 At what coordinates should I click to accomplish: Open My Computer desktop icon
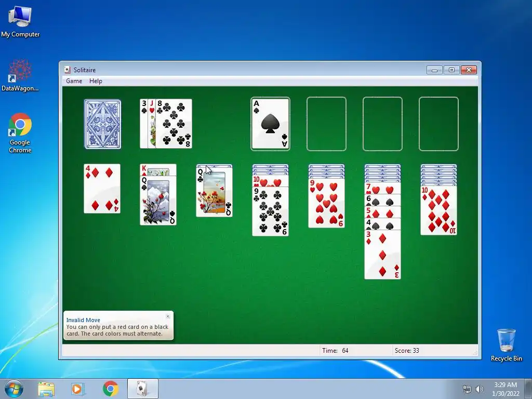[x=20, y=21]
